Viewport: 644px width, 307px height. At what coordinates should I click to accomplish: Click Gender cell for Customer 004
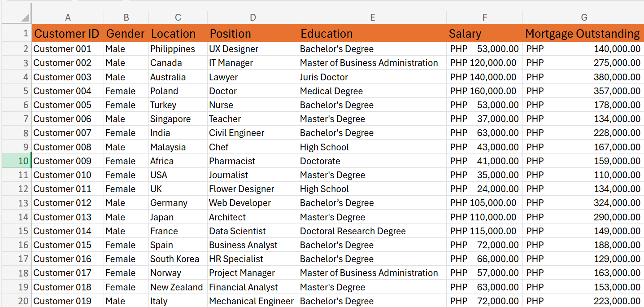120,91
